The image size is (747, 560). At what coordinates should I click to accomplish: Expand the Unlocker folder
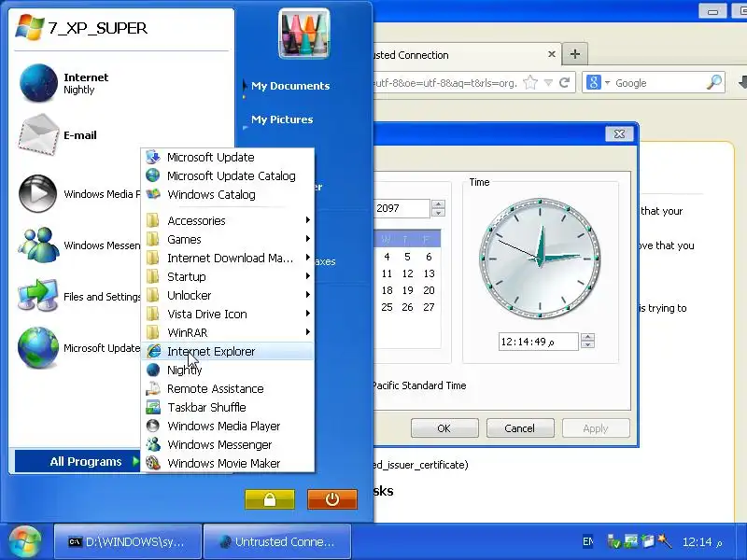click(x=228, y=295)
